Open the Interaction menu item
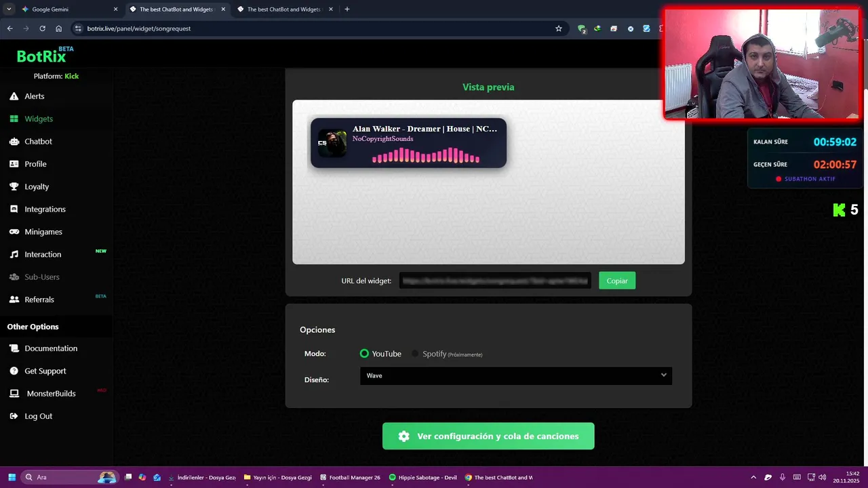 (43, 254)
